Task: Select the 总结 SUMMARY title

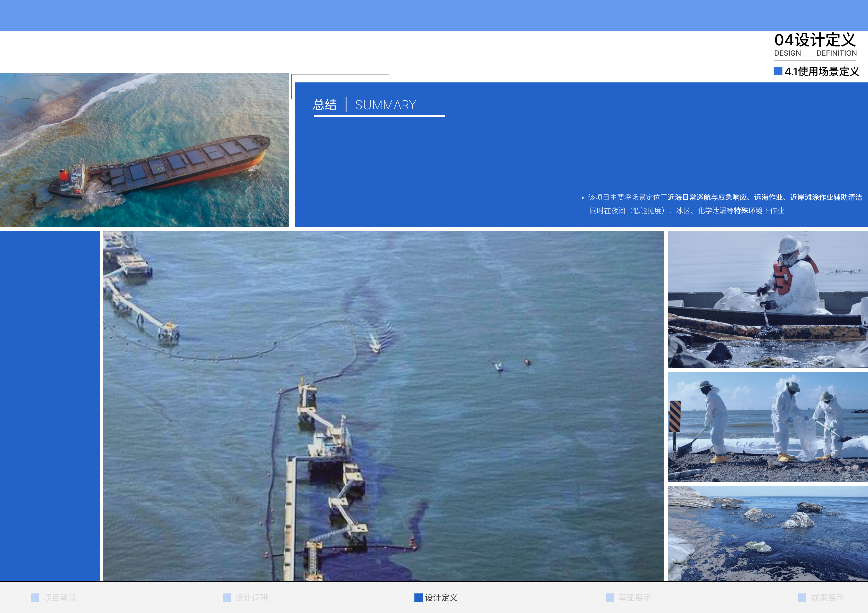Action: [x=365, y=105]
